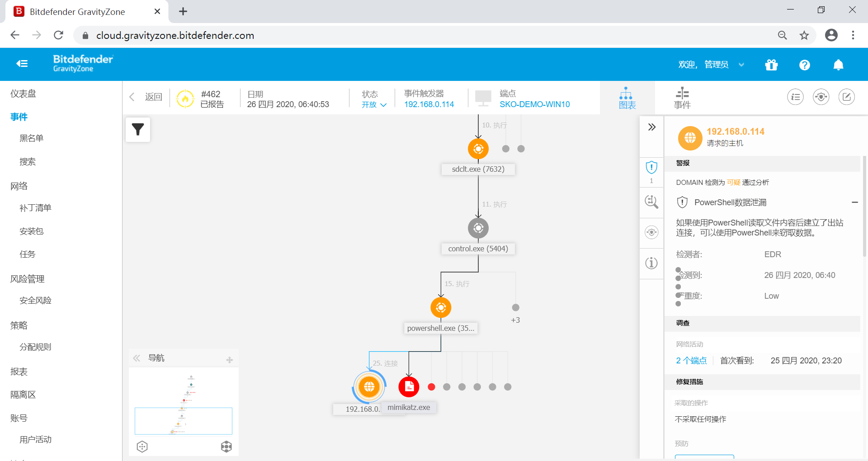Open 搜索 in the sidebar
868x461 pixels.
pos(28,162)
